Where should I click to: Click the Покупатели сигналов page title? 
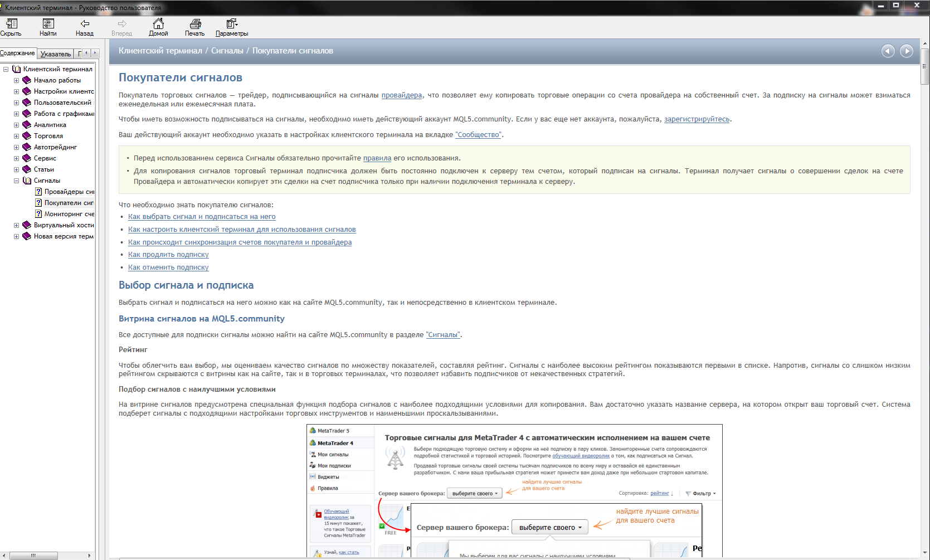pos(181,78)
